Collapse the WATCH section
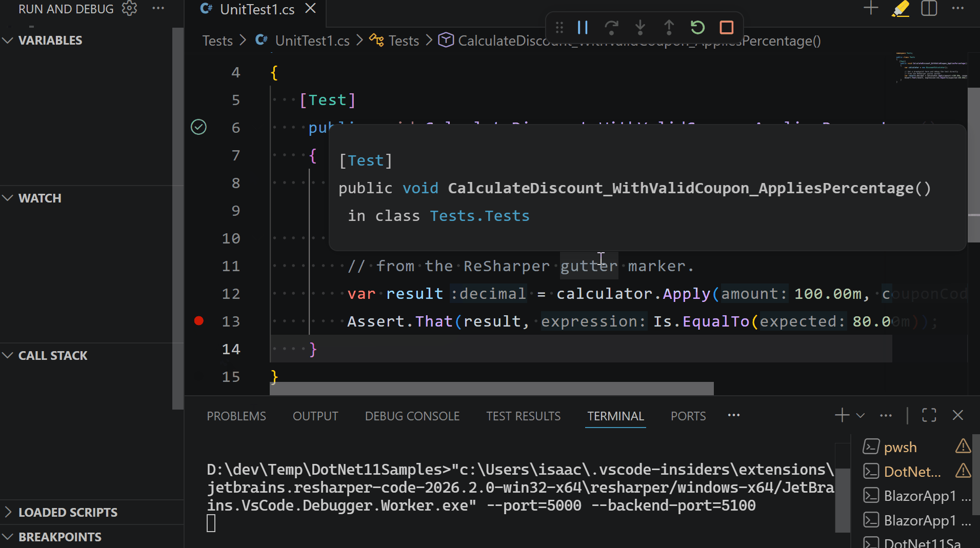This screenshot has width=980, height=548. tap(39, 198)
